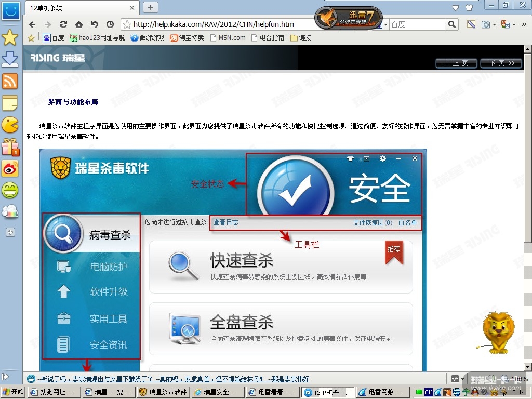Open the sticky notes sidebar icon
532x399 pixels.
pos(10,103)
